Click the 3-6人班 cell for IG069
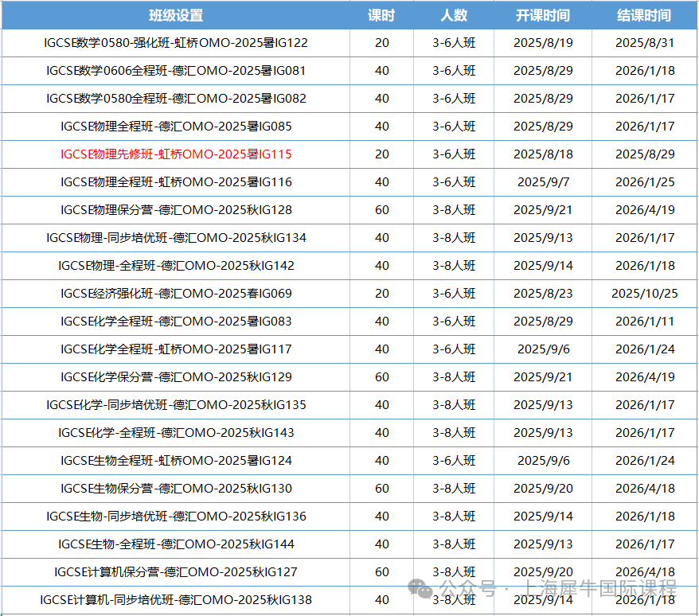The height and width of the screenshot is (616, 699). (454, 294)
